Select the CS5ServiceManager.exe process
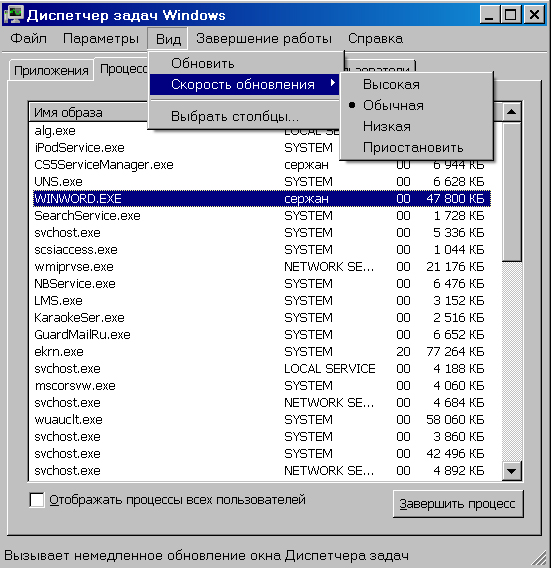Viewport: 551px width, 568px height. point(262,165)
